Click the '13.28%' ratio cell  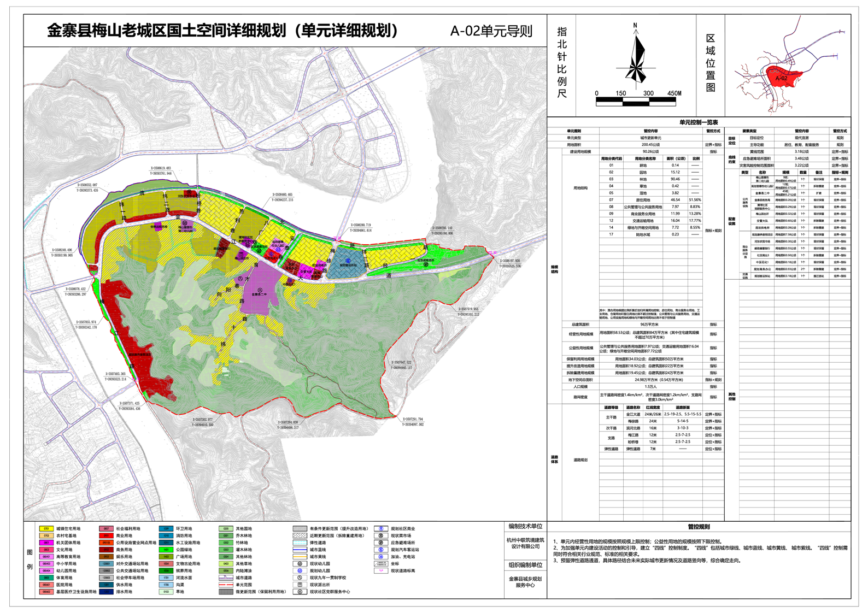pyautogui.click(x=695, y=214)
